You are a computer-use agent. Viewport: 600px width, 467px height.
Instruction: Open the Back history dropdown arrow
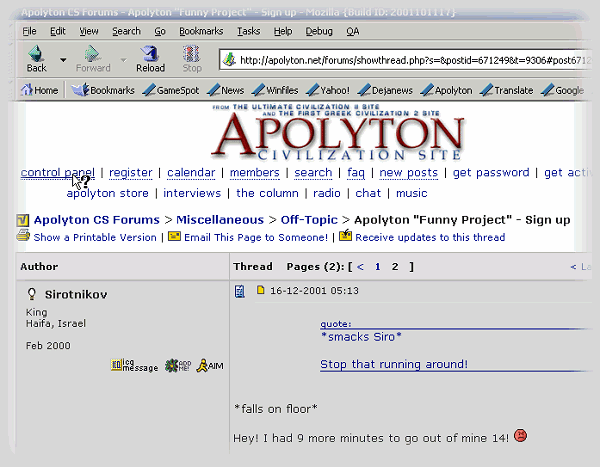point(63,60)
